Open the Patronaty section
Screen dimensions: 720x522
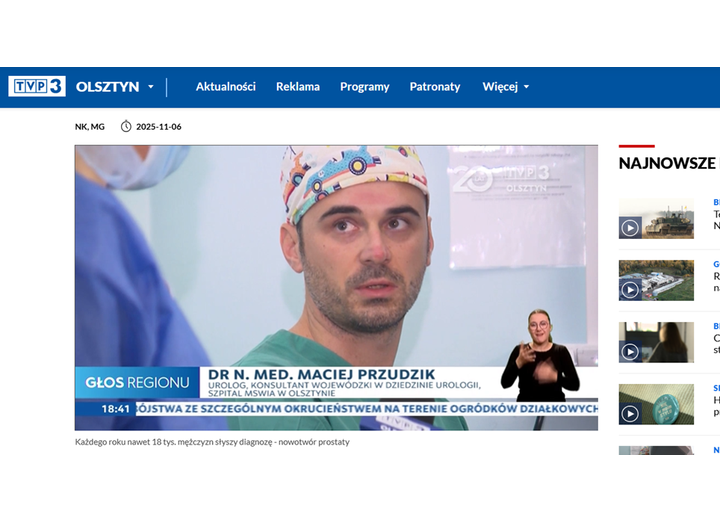pyautogui.click(x=435, y=87)
